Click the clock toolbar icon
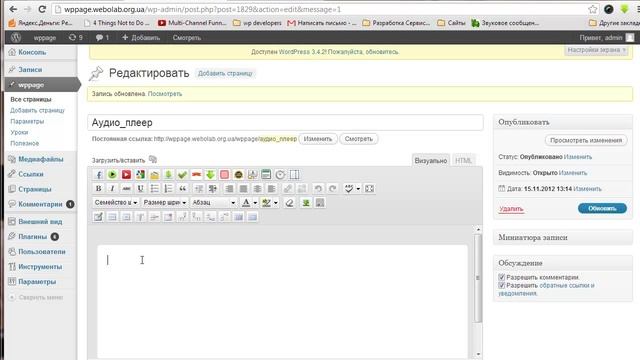Image resolution: width=640 pixels, height=360 pixels. coord(280,175)
